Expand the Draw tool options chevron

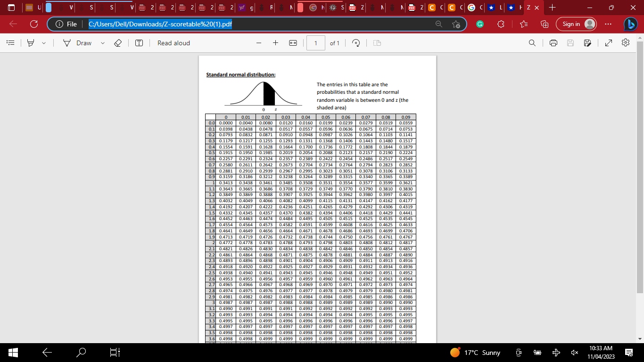103,43
